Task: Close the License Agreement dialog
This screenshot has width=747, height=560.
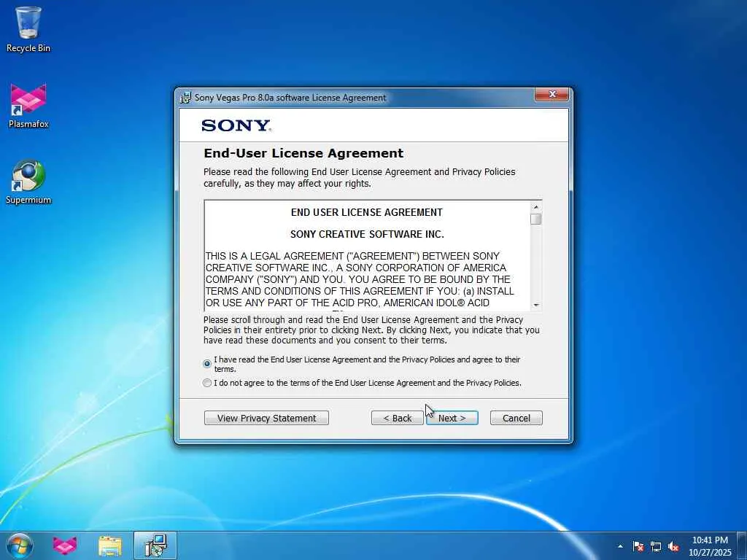Action: pyautogui.click(x=551, y=94)
